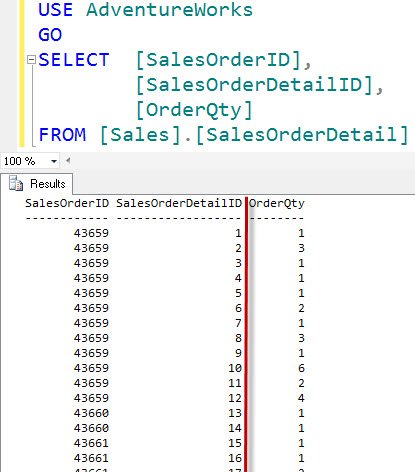
Task: Click SalesOrderDetailID value 7
Action: click(x=238, y=323)
